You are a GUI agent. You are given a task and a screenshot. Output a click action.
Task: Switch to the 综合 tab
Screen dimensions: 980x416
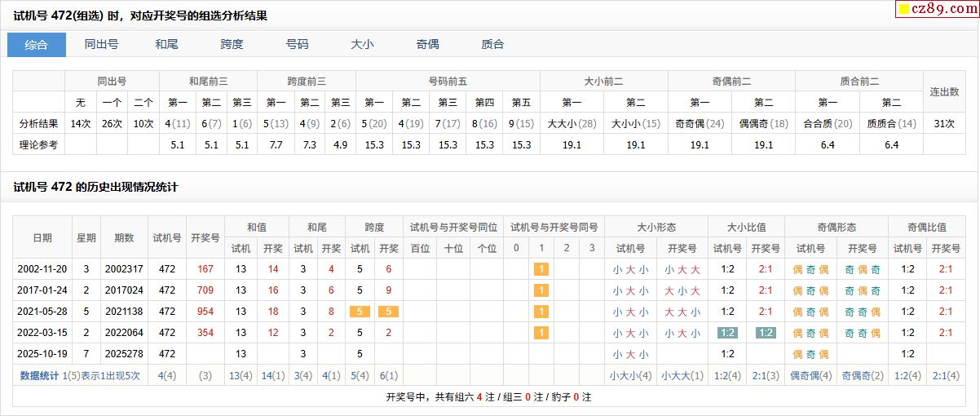(x=37, y=45)
